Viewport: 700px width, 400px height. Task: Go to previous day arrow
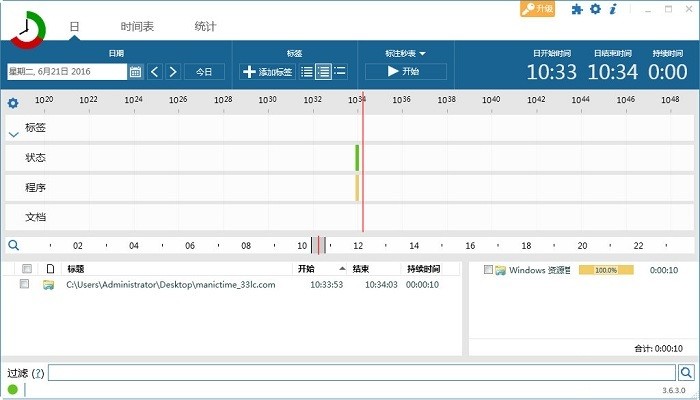tap(155, 72)
